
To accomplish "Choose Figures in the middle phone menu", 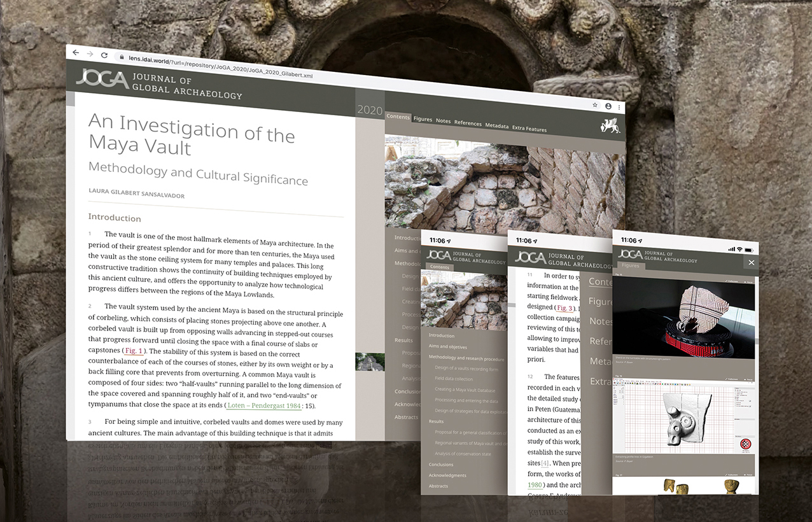I will pos(601,301).
